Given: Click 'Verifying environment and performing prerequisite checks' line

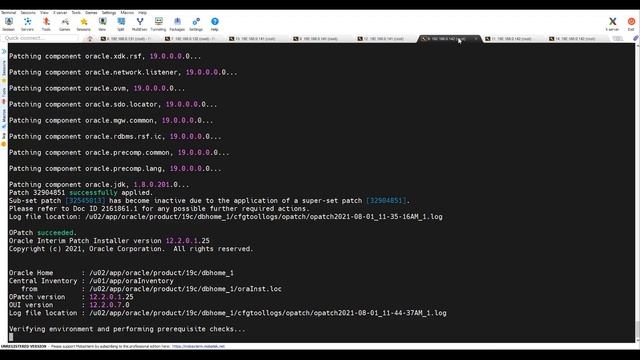Looking at the screenshot, I should (127, 329).
